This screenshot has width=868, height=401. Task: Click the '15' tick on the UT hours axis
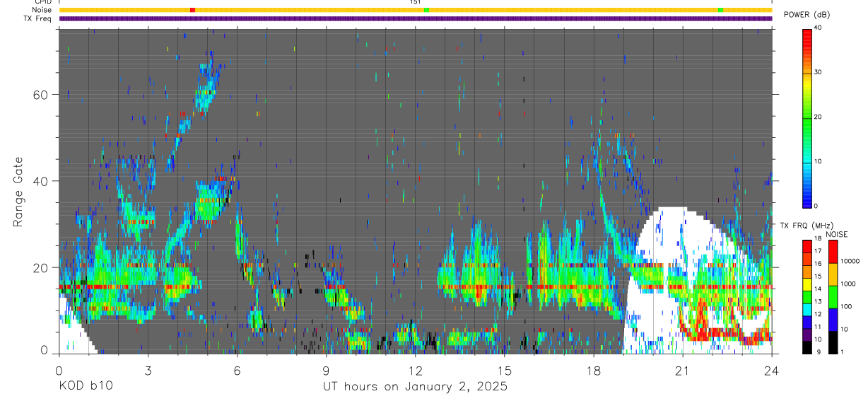click(505, 369)
